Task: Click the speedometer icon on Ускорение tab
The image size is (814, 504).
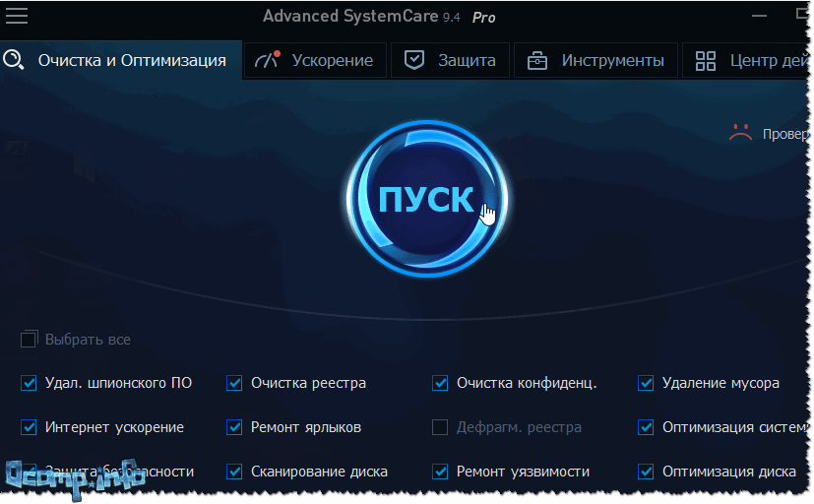Action: (268, 60)
